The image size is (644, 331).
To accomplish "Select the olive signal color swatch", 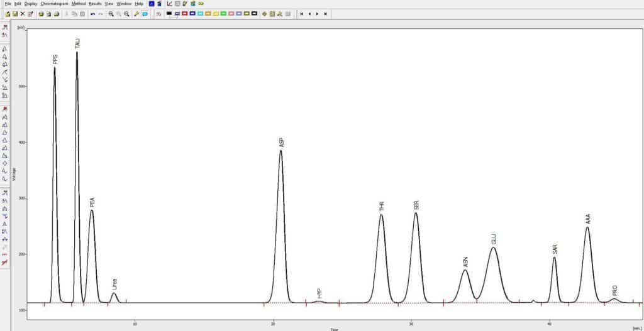I will [x=247, y=14].
